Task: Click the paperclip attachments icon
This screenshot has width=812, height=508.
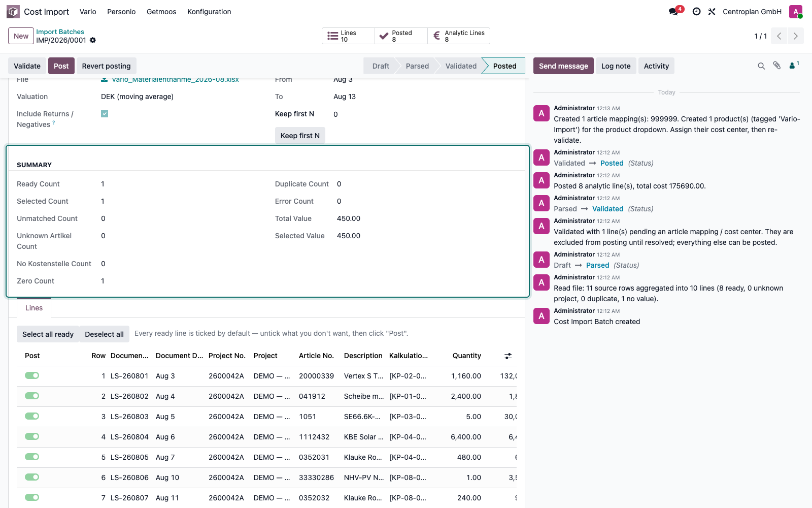Action: click(x=777, y=66)
